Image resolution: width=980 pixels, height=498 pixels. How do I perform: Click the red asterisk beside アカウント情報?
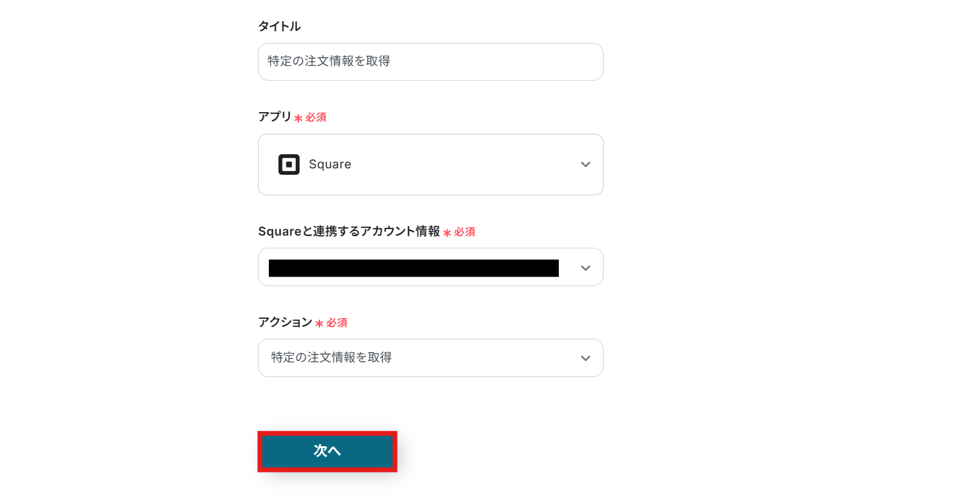tap(447, 233)
